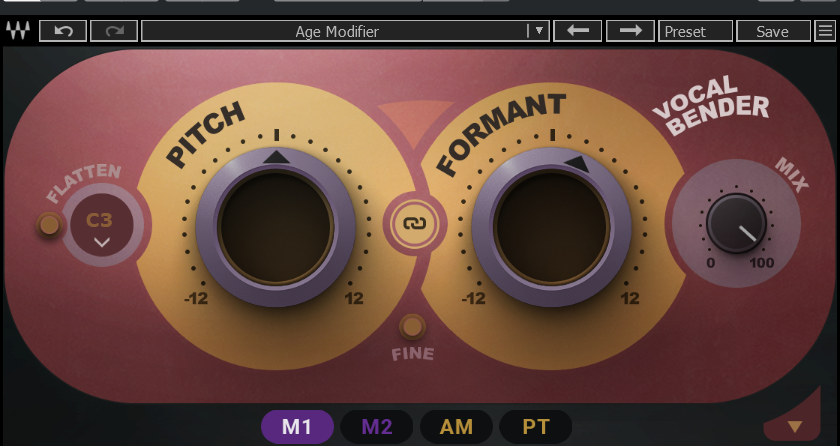Image resolution: width=840 pixels, height=446 pixels.
Task: Load the next preset with right arrow
Action: [631, 31]
